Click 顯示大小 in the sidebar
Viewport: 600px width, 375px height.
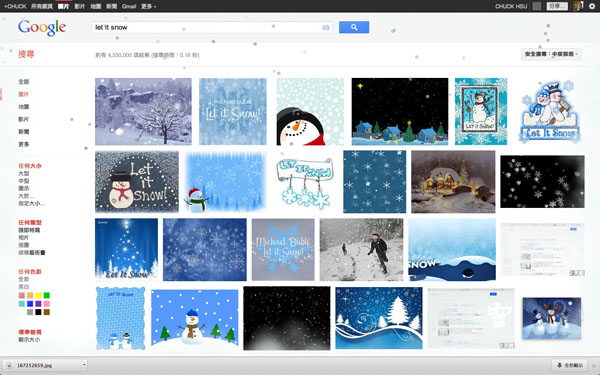[29, 339]
